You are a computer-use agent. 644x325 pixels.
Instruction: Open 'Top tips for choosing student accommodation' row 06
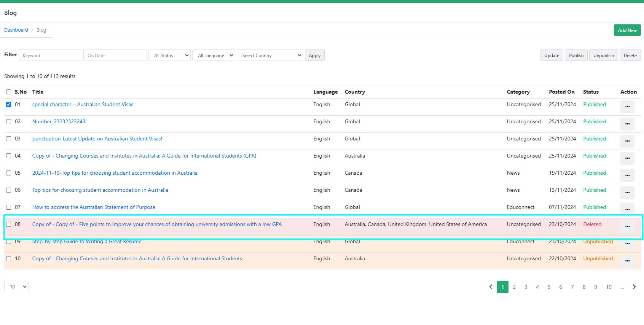coord(100,190)
